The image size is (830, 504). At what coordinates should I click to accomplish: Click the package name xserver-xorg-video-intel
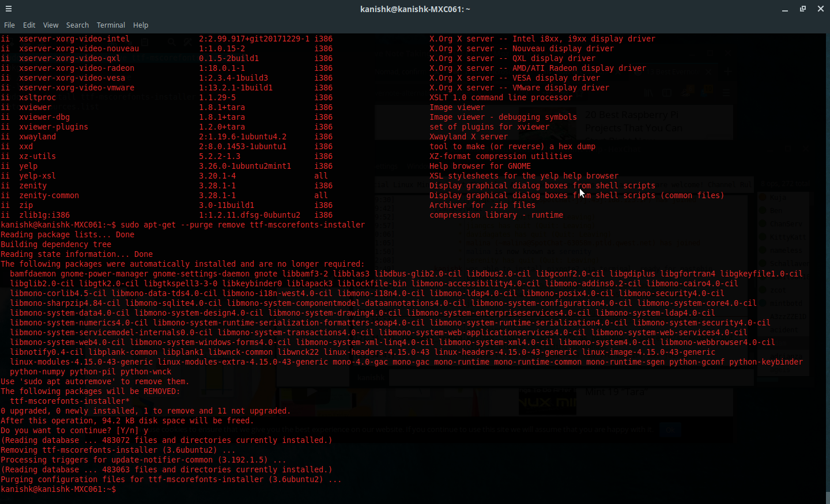[x=74, y=39]
